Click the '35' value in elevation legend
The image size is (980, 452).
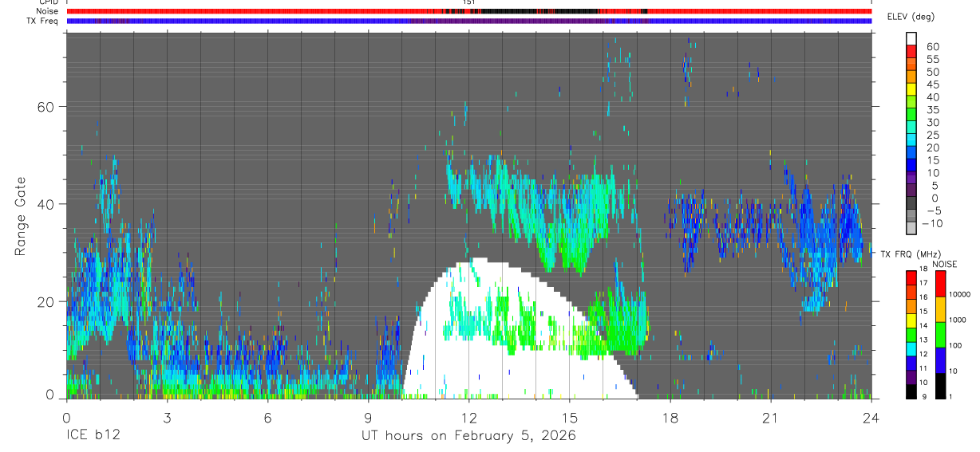[x=932, y=109]
